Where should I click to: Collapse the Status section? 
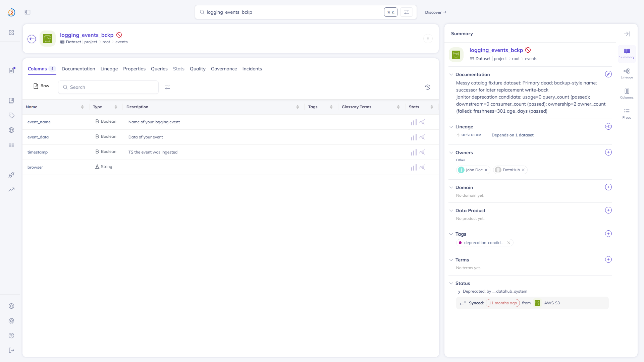click(x=451, y=283)
